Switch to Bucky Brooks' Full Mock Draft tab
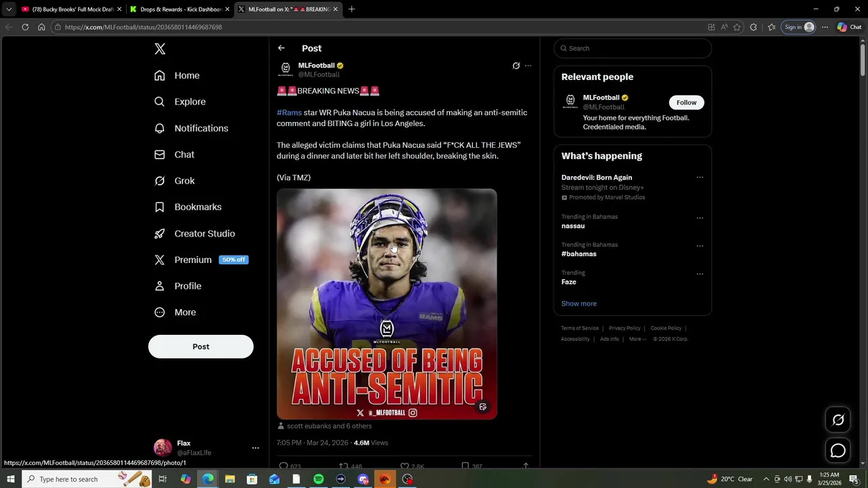The width and height of the screenshot is (868, 488). click(x=71, y=9)
